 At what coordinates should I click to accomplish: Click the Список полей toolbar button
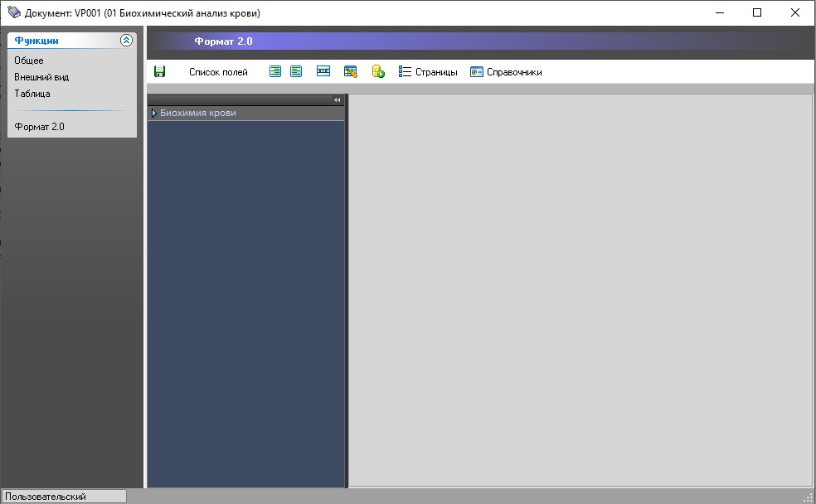(x=218, y=72)
